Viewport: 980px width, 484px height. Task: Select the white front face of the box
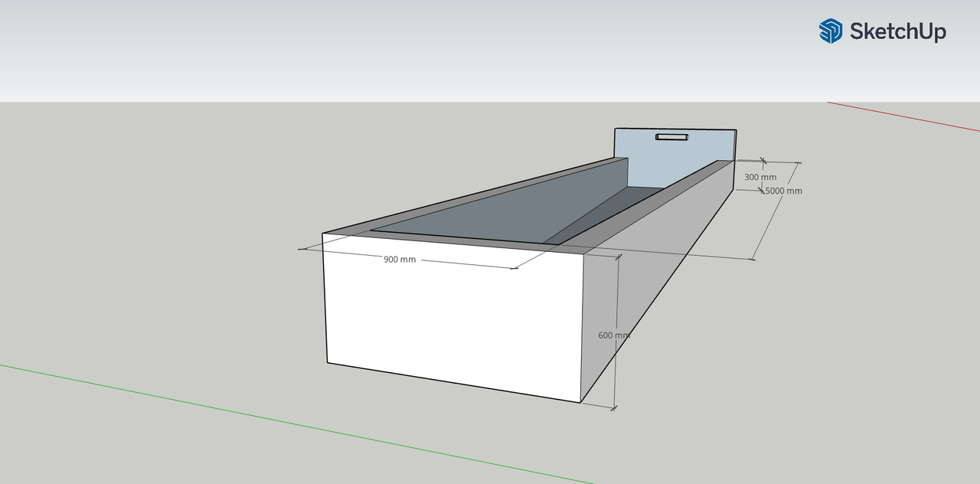(x=455, y=317)
